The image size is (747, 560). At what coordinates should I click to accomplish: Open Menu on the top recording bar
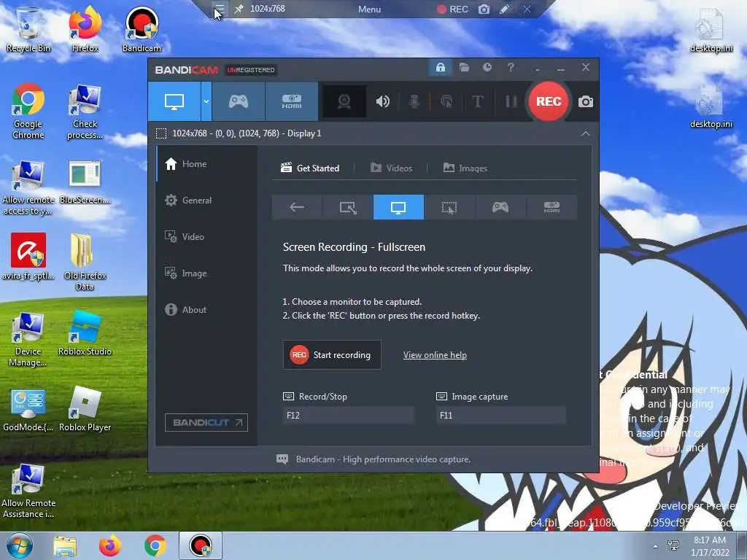370,9
